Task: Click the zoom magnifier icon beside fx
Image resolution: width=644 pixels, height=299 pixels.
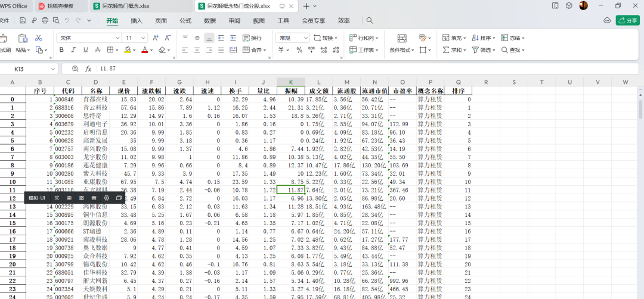Action: coord(75,69)
